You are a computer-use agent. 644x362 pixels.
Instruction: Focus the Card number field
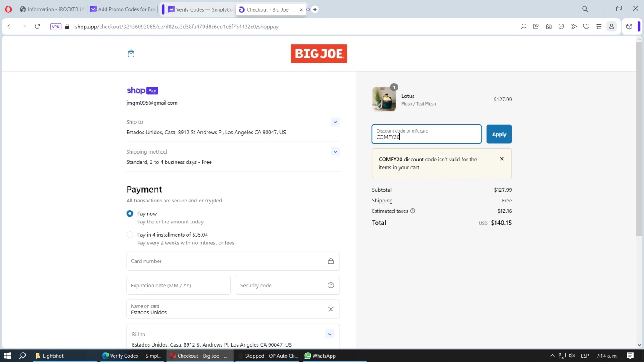(x=233, y=261)
